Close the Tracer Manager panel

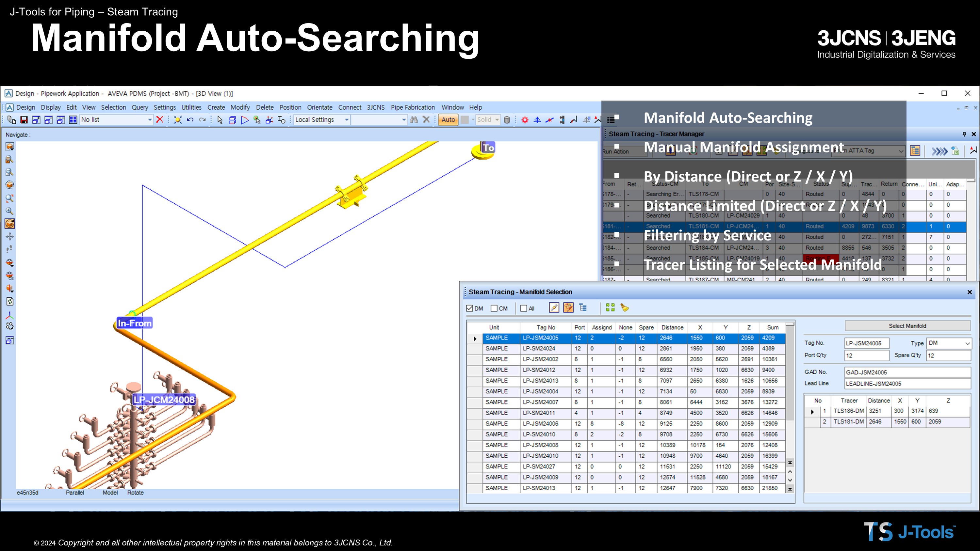[x=973, y=134]
